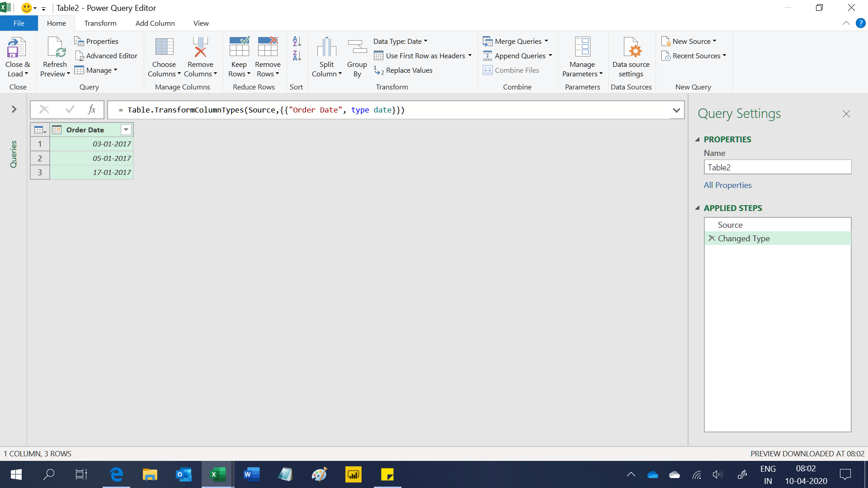Click the Group By icon
The width and height of the screenshot is (868, 488).
tap(357, 47)
